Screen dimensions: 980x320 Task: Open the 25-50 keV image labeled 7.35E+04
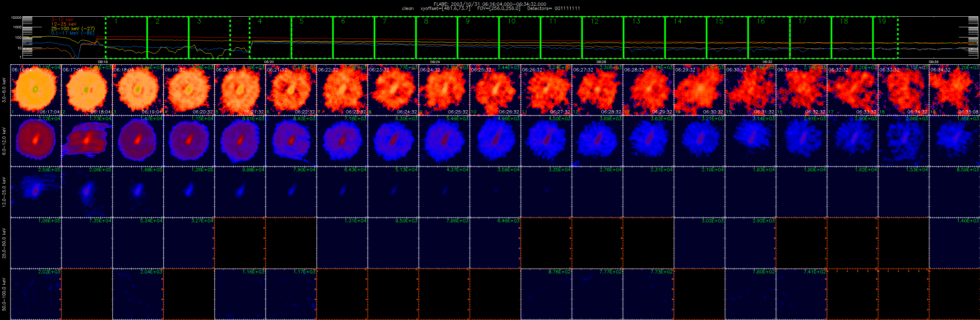point(87,243)
